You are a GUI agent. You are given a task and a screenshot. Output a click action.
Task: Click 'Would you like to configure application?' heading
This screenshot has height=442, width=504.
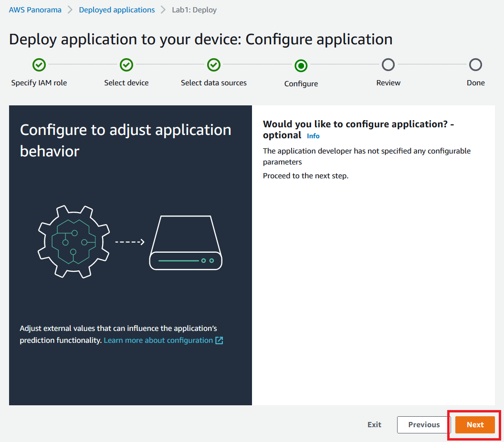tap(358, 129)
